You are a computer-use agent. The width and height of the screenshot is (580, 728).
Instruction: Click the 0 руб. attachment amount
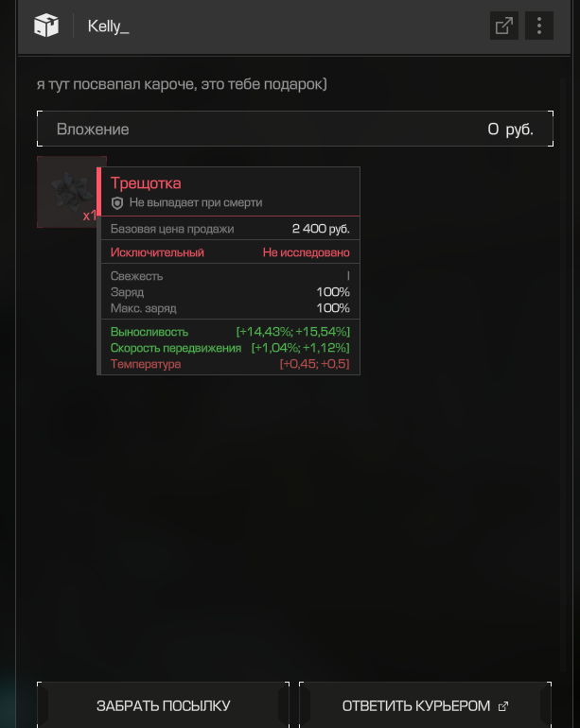510,130
